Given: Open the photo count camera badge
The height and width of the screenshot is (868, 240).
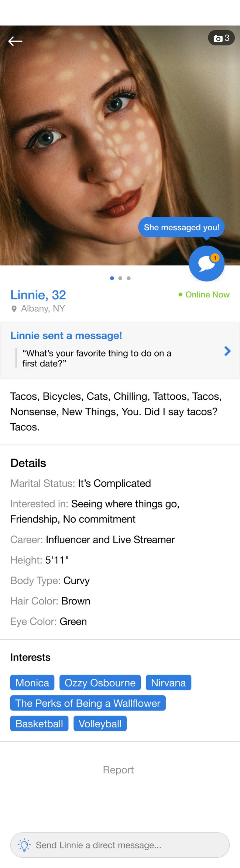Looking at the screenshot, I should point(221,38).
